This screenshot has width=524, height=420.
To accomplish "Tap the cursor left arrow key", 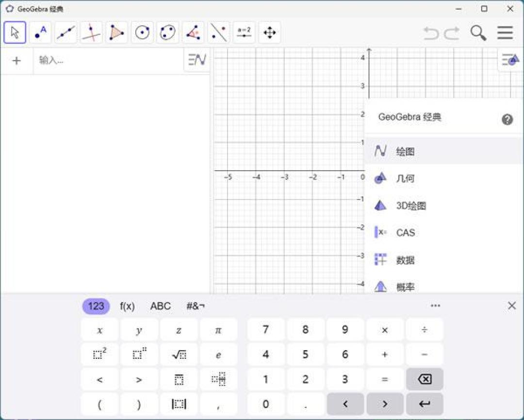I will (345, 404).
